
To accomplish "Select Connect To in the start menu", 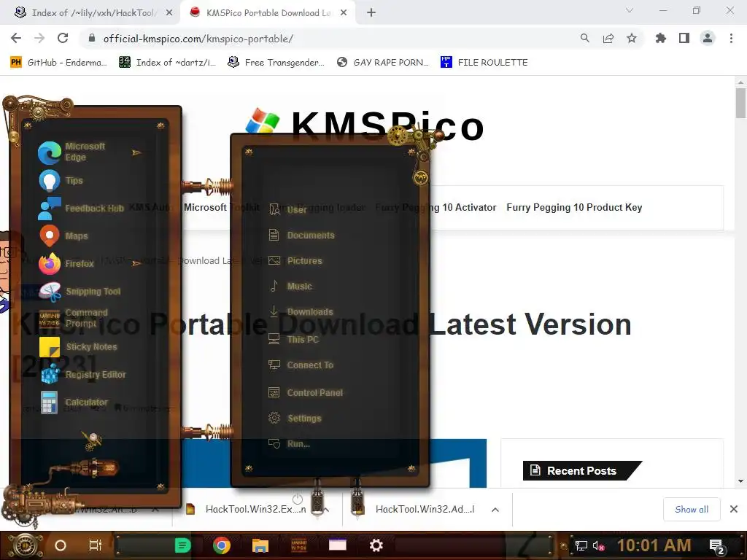I will (301, 365).
